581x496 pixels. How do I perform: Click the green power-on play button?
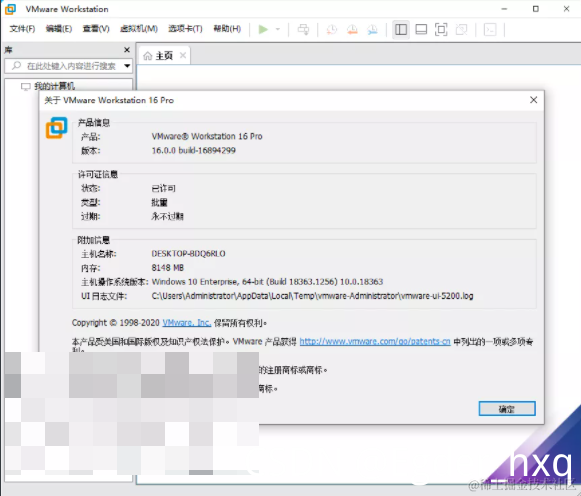[x=263, y=29]
